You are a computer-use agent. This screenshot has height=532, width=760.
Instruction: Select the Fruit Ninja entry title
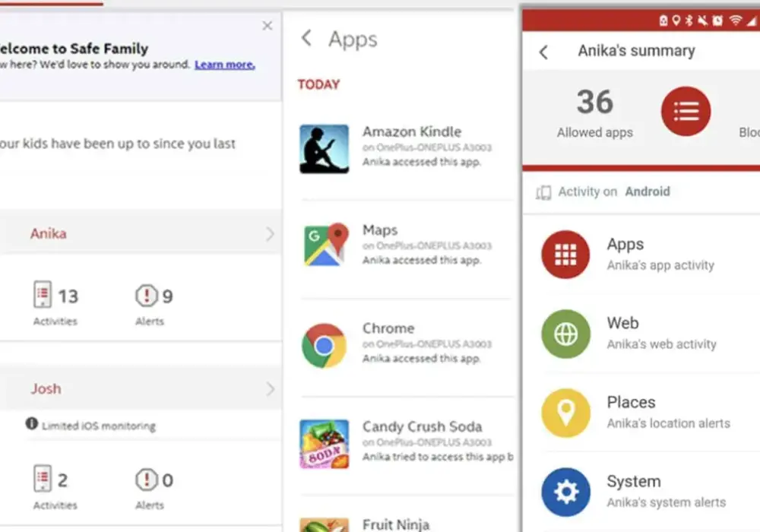(395, 524)
